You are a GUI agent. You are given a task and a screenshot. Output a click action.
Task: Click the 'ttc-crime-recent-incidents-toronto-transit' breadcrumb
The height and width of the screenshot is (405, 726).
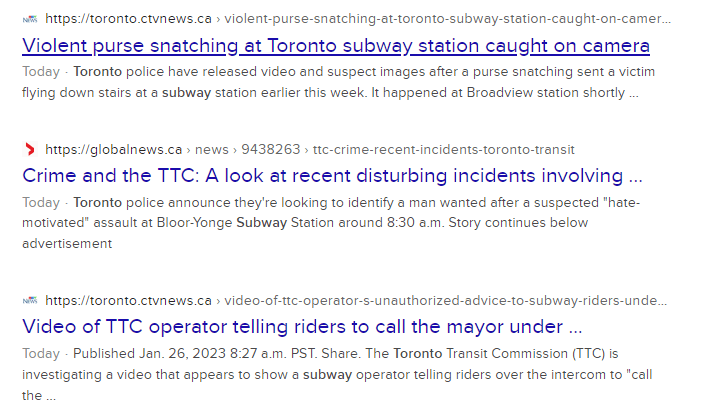coord(444,150)
